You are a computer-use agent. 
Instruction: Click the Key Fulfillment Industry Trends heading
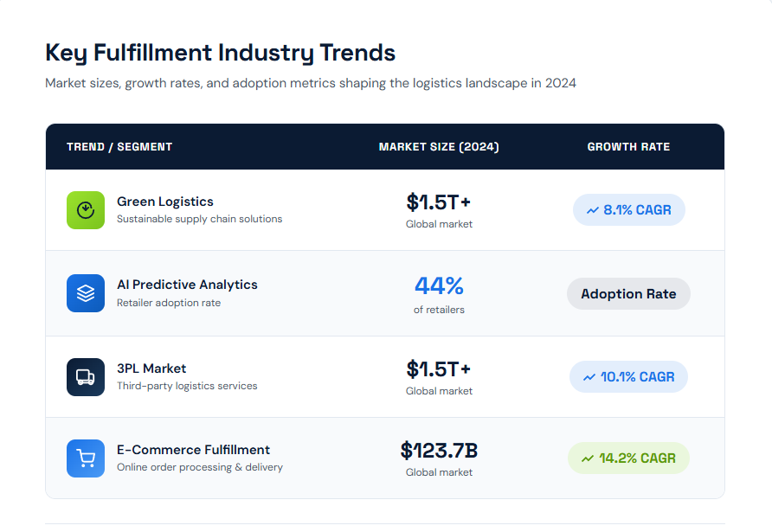[220, 53]
